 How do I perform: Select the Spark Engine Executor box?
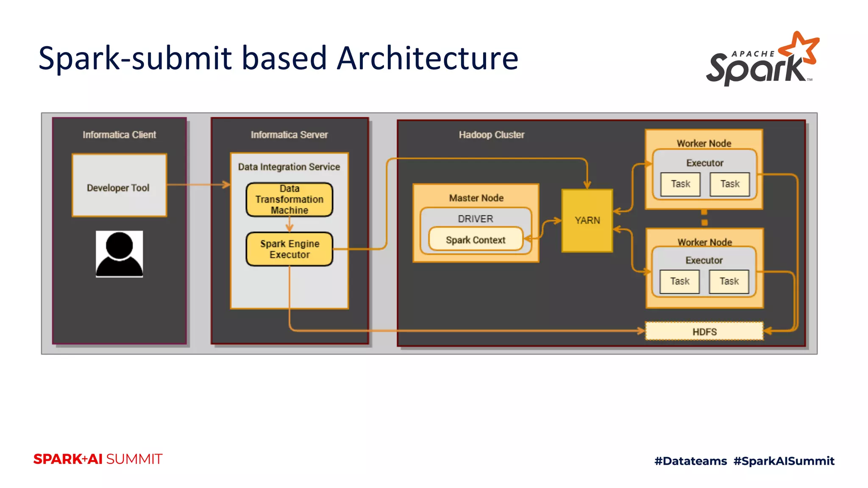pos(289,249)
